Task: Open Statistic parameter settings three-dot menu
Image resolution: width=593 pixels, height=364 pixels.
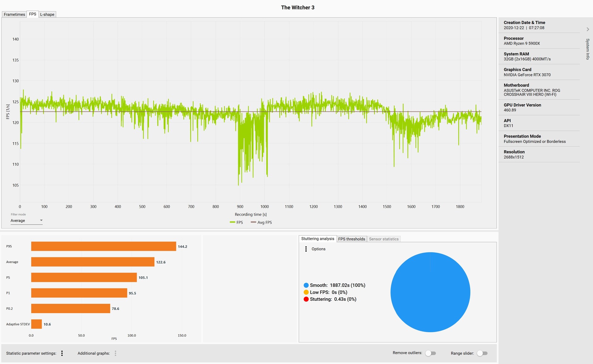Action: (62, 353)
